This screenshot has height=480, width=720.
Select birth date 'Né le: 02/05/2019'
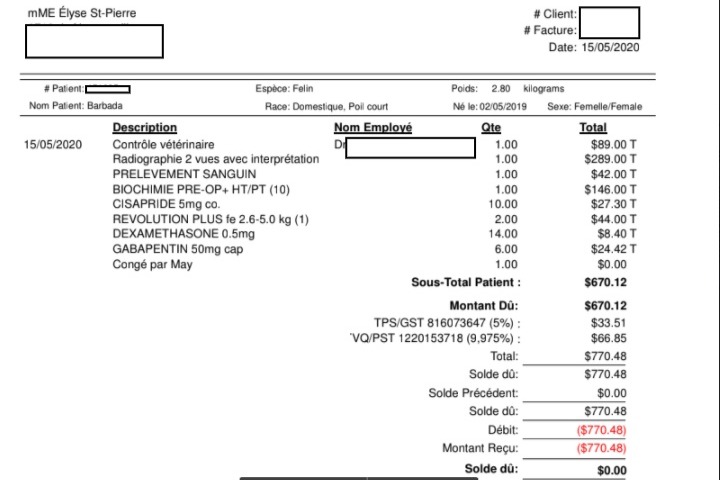tap(489, 107)
